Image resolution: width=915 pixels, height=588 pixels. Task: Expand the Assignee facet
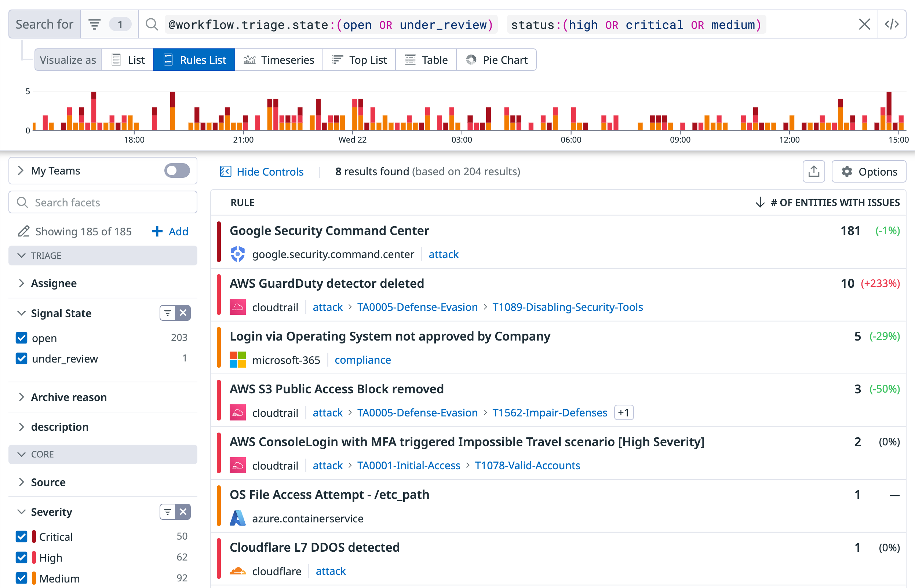(x=21, y=283)
